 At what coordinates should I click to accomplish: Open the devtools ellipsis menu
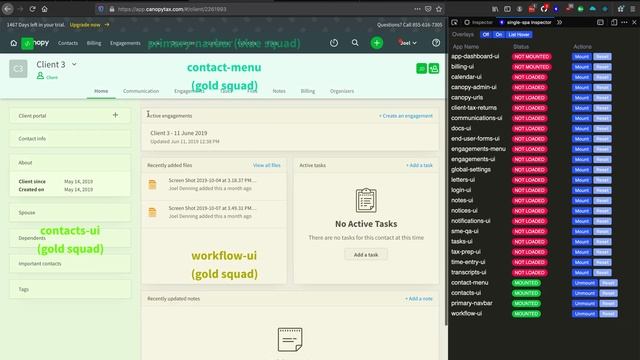(624, 22)
